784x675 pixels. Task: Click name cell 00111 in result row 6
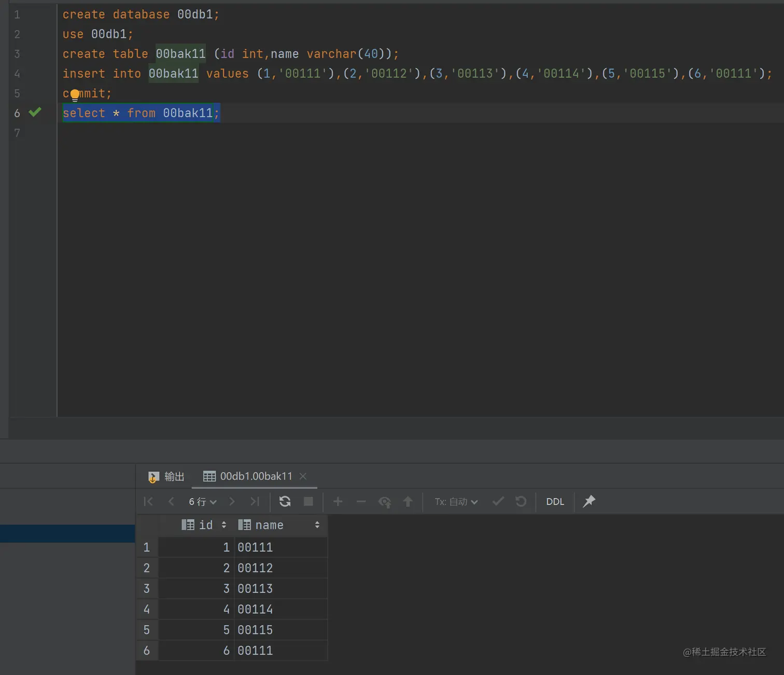click(281, 651)
